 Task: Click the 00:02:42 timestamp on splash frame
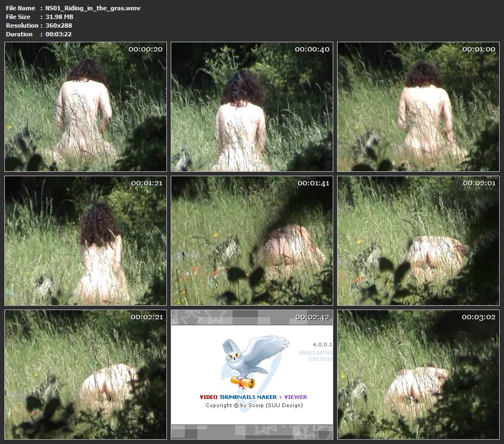[313, 317]
